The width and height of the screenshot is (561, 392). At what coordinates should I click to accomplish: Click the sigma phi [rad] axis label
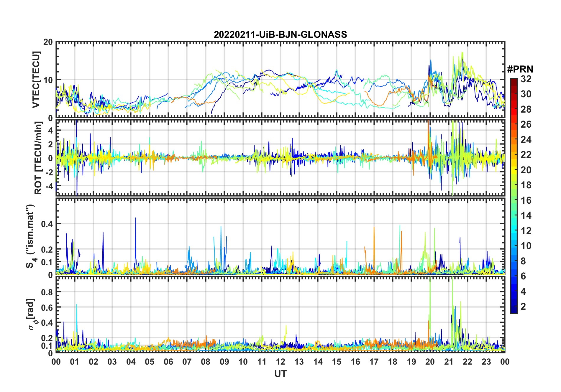[x=32, y=314]
